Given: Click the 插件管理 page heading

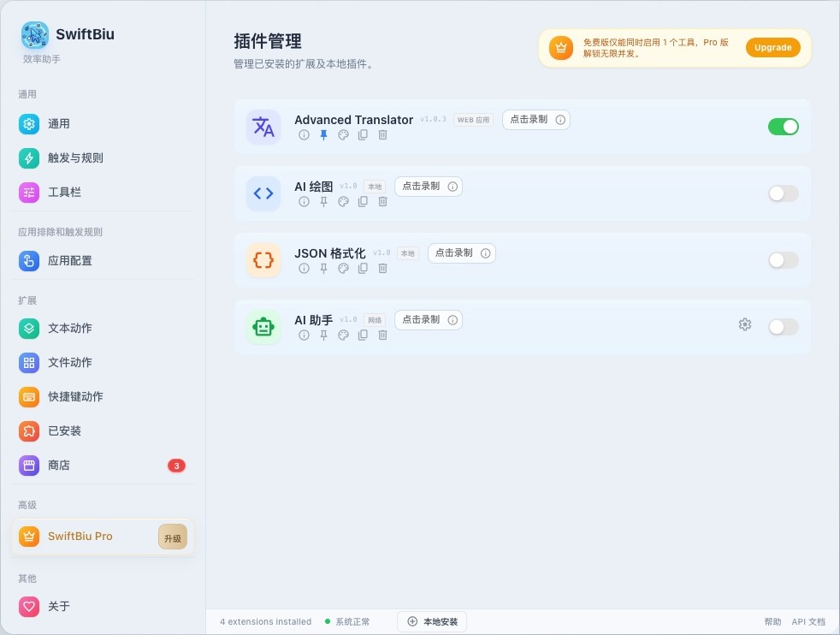Looking at the screenshot, I should (x=268, y=41).
